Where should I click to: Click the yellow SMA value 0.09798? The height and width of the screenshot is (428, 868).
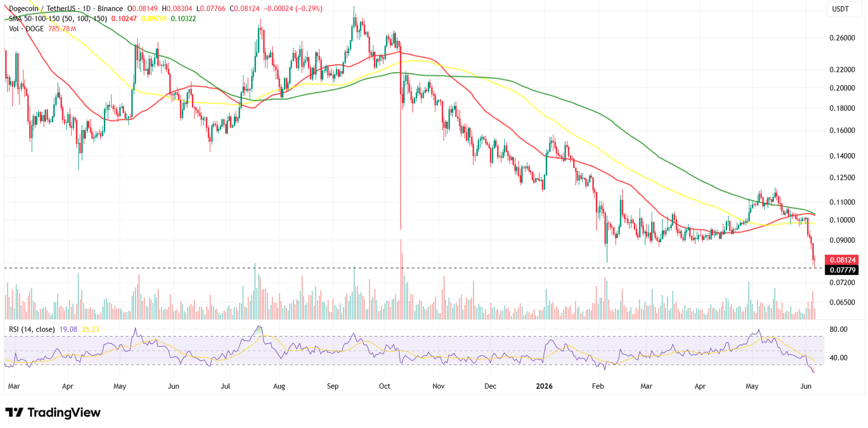coord(154,19)
